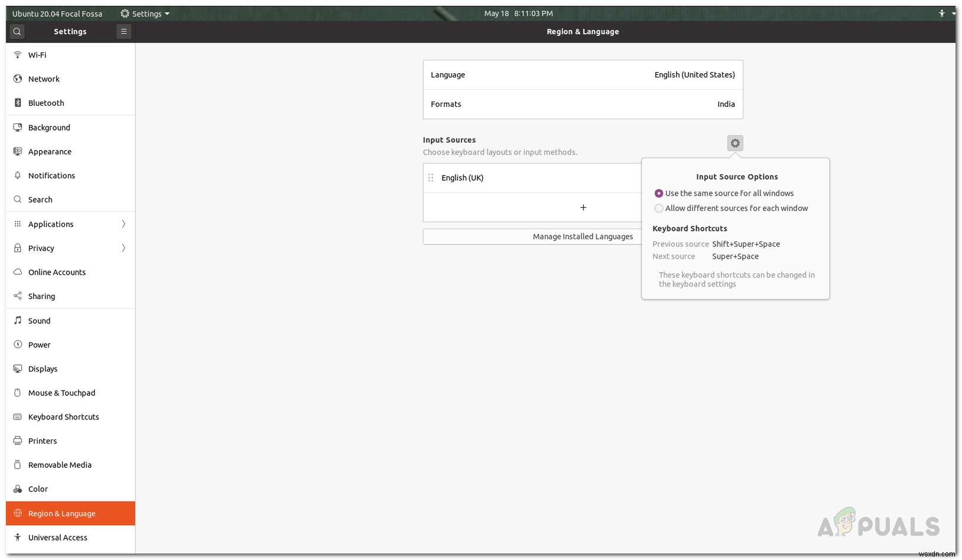Expand the Applications section
This screenshot has height=560, width=962.
(123, 224)
